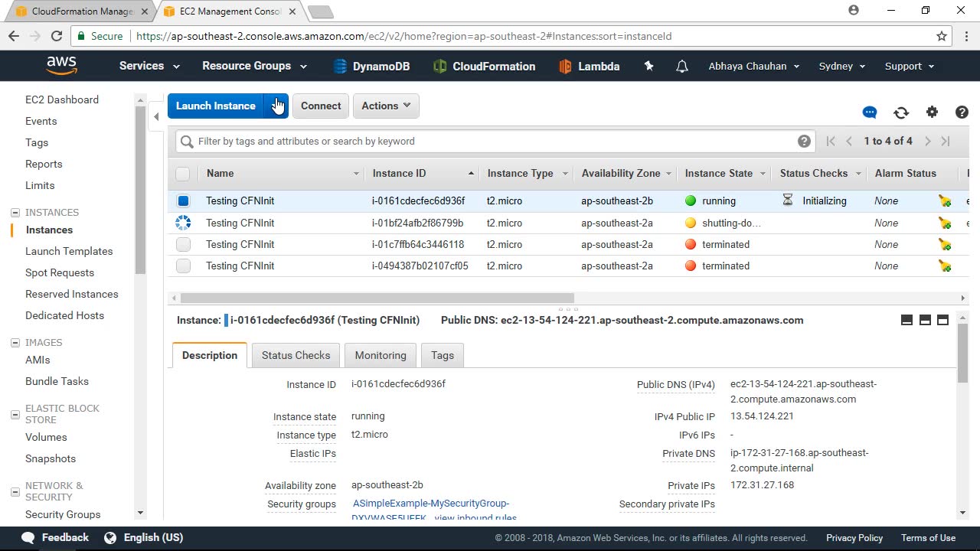The width and height of the screenshot is (980, 551).
Task: Open the Services dropdown menu
Action: click(x=149, y=66)
